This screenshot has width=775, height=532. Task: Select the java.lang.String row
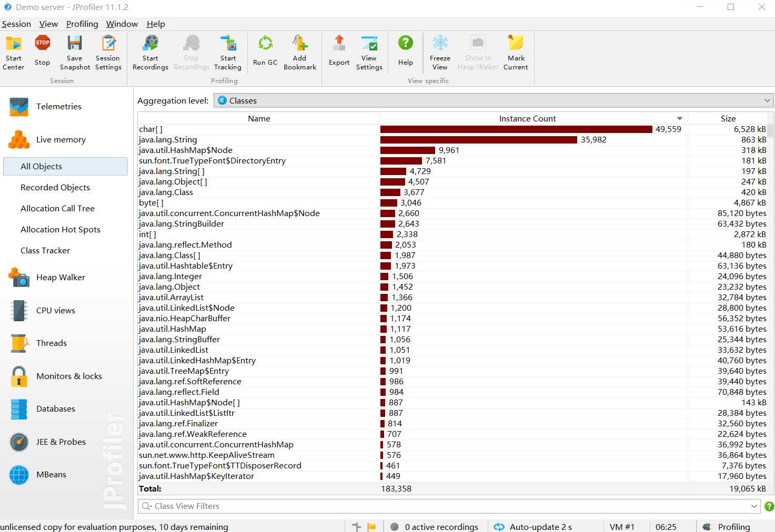coord(452,140)
